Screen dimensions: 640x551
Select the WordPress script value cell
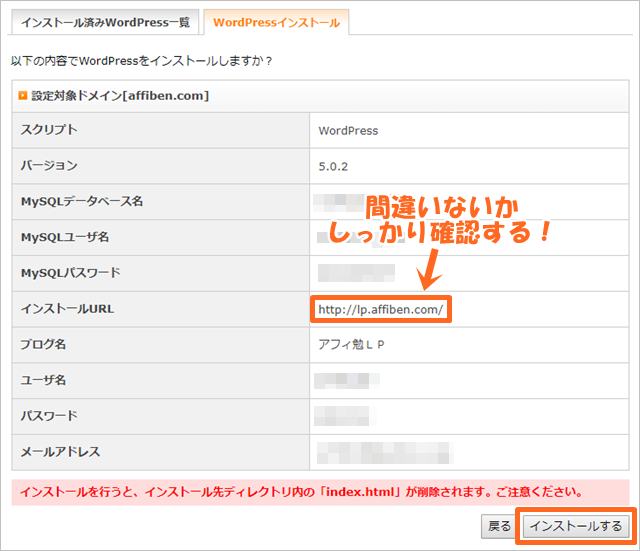[x=348, y=131]
